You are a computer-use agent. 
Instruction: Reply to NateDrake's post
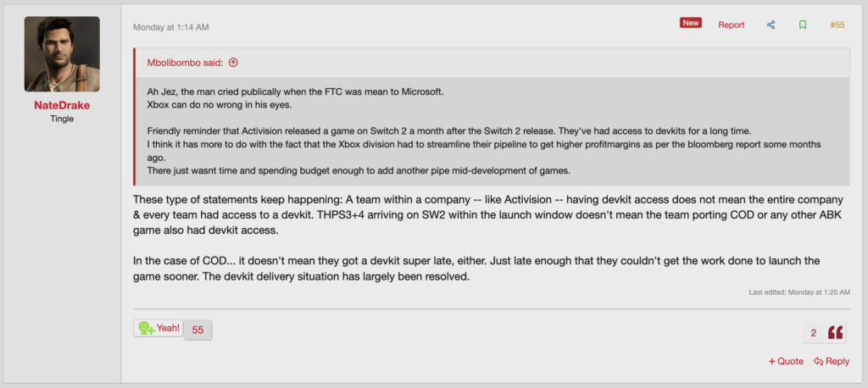(832, 361)
